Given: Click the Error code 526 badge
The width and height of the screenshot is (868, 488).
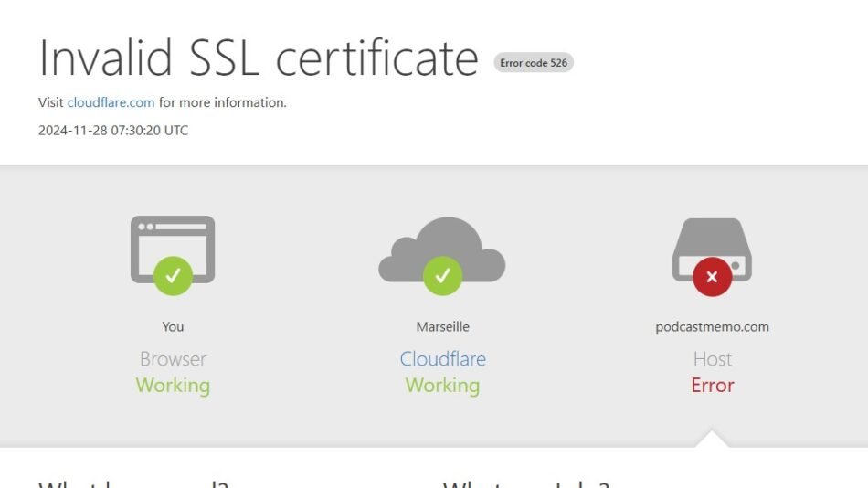Looking at the screenshot, I should (x=534, y=63).
